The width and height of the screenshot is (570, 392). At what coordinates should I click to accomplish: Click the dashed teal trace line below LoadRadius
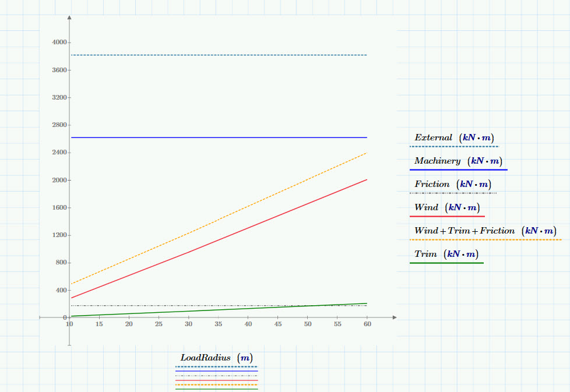217,367
